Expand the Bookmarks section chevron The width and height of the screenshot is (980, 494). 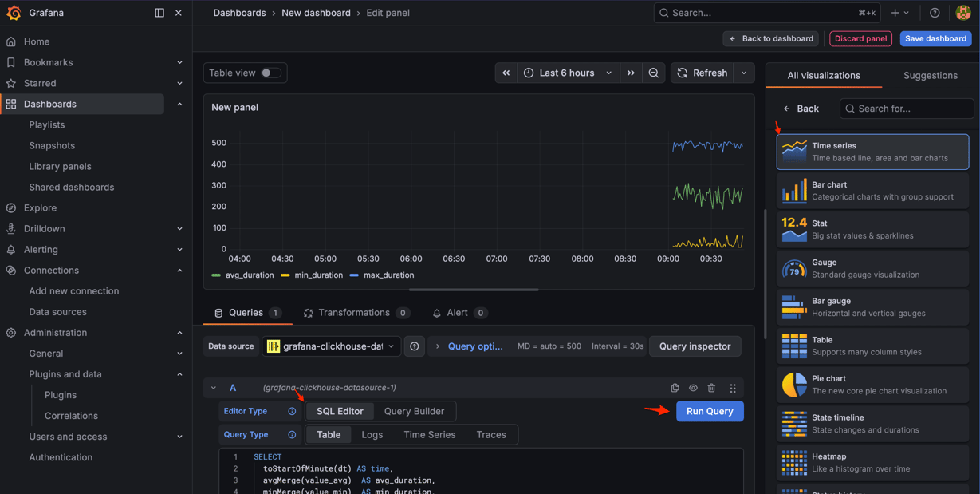point(179,62)
